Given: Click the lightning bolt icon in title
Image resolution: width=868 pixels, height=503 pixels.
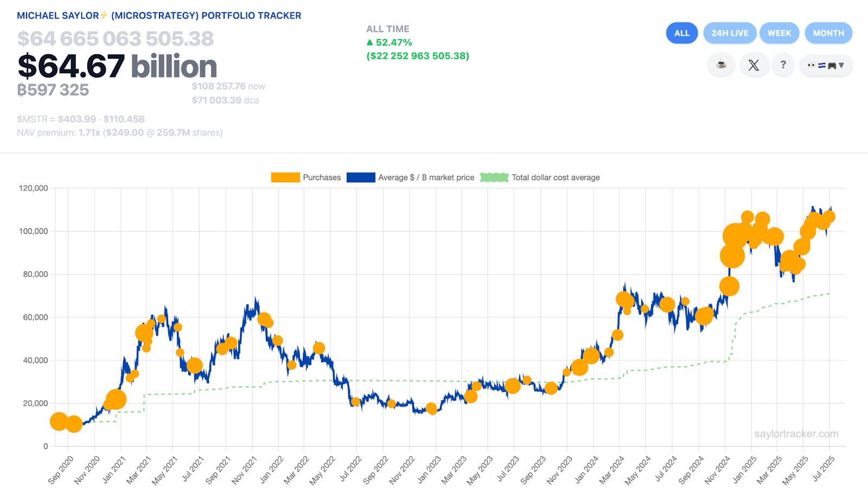Looking at the screenshot, I should [x=104, y=15].
